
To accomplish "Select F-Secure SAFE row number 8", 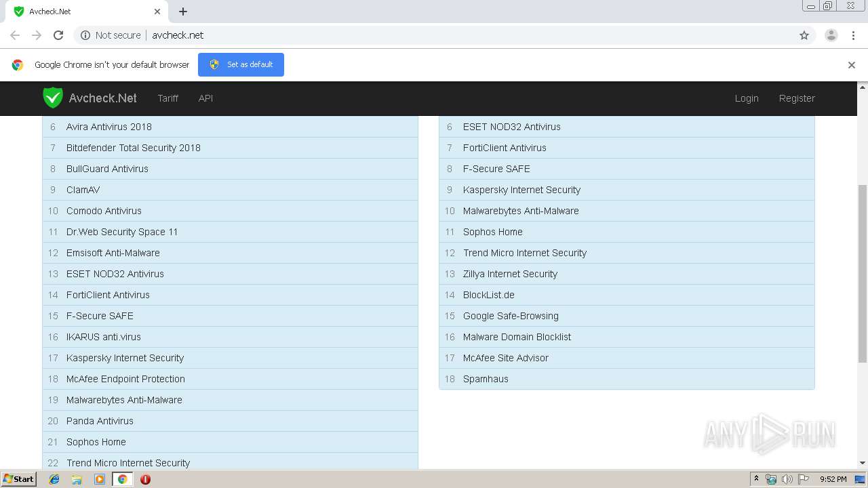I will pyautogui.click(x=627, y=169).
